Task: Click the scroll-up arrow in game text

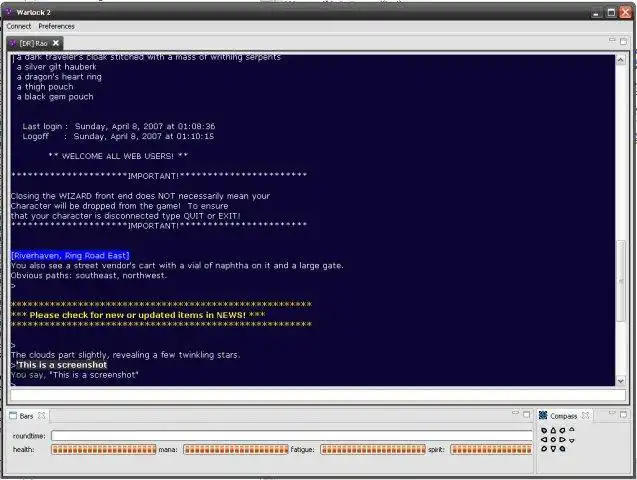Action: click(620, 60)
